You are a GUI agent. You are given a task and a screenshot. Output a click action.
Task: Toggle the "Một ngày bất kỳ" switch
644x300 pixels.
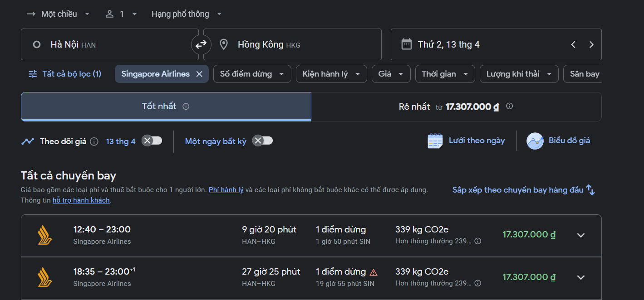[x=262, y=140]
